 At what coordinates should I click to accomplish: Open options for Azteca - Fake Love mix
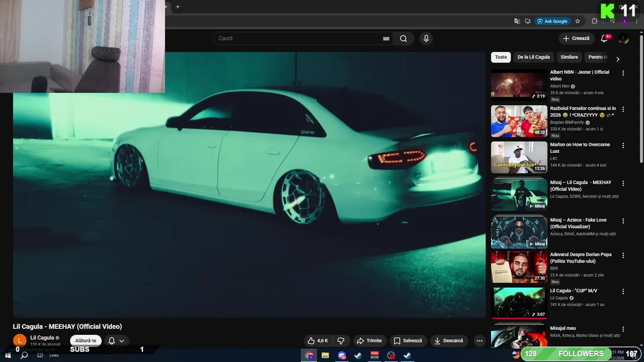point(623,221)
